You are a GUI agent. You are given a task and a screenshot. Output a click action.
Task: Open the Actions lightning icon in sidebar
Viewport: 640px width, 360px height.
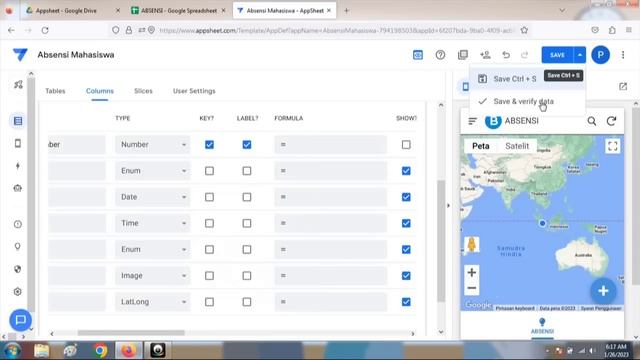18,166
